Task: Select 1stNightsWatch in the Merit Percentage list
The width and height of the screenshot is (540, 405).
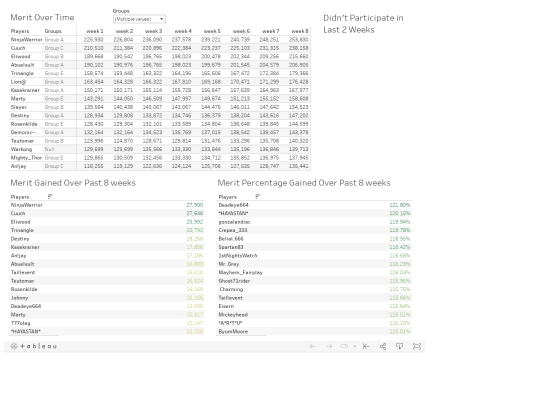Action: (x=238, y=256)
